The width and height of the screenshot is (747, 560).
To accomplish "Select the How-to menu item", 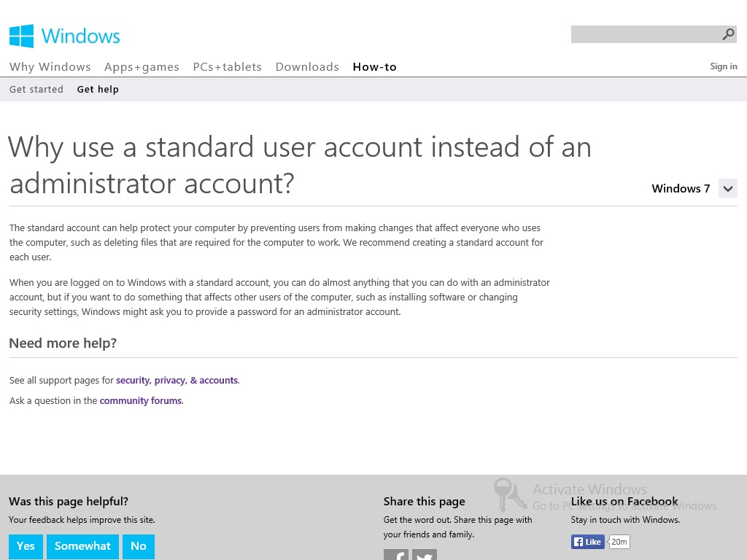I will coord(374,67).
